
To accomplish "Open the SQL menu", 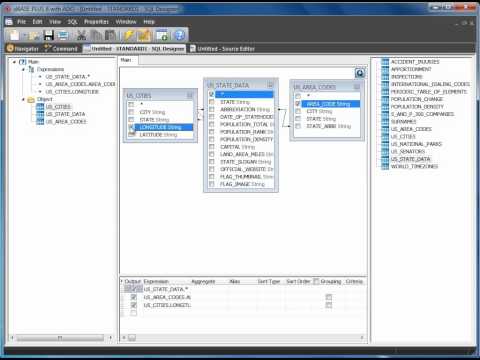I will click(73, 22).
